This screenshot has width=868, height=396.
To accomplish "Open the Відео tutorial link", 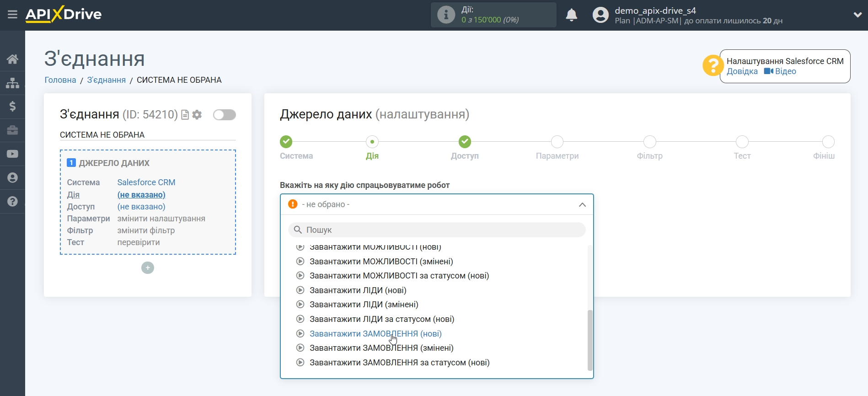I will coord(780,71).
